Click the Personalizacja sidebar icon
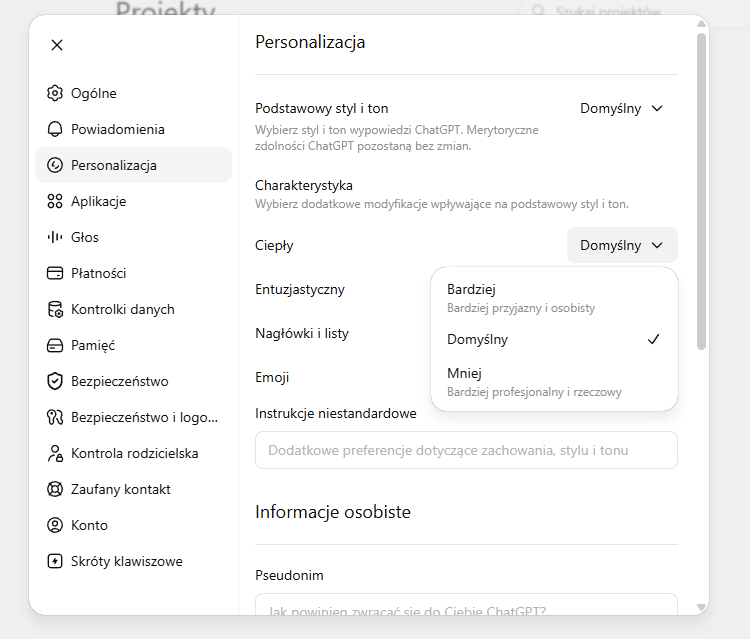Image resolution: width=750 pixels, height=639 pixels. tap(55, 165)
